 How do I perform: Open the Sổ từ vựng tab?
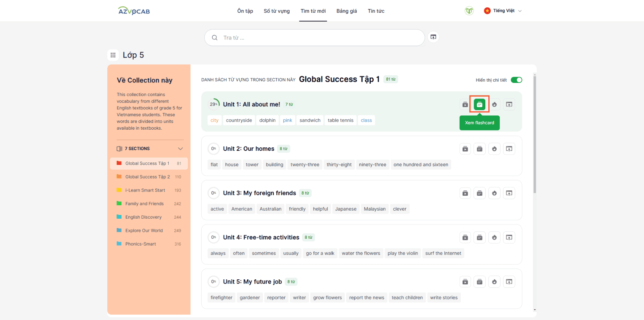pyautogui.click(x=277, y=11)
